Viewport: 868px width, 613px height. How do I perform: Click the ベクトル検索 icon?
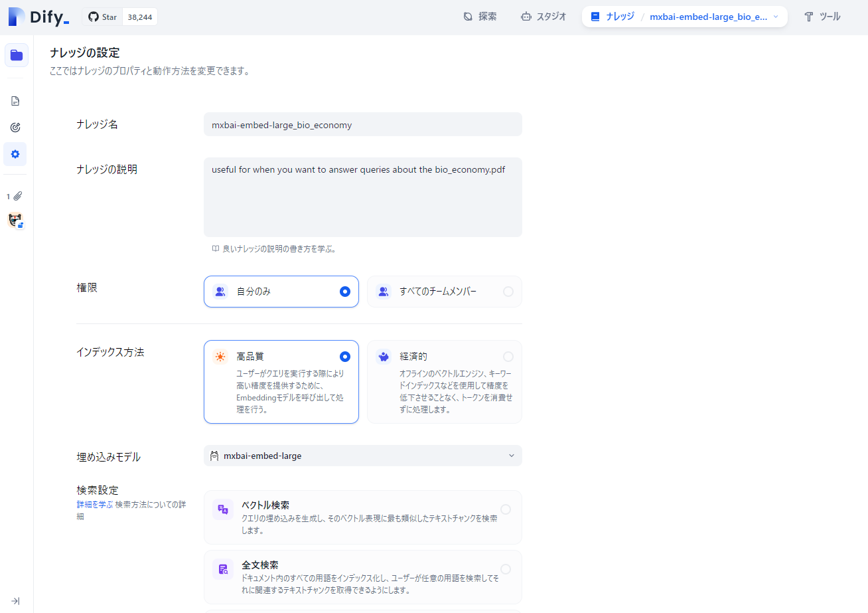pyautogui.click(x=223, y=509)
